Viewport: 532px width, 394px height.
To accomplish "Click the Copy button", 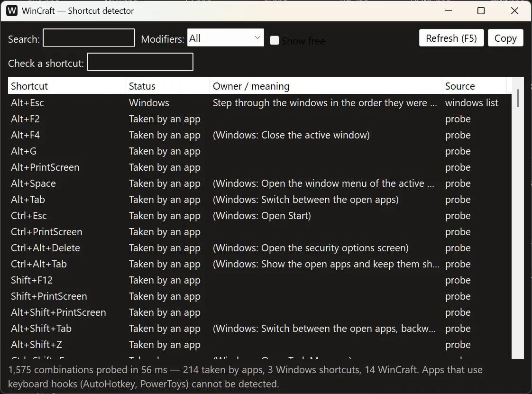I will tap(505, 38).
